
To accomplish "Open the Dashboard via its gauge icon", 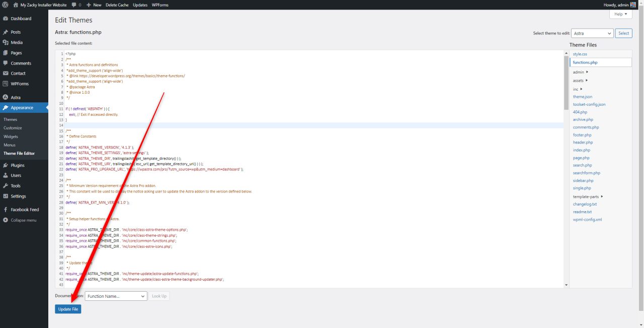I will click(x=7, y=18).
